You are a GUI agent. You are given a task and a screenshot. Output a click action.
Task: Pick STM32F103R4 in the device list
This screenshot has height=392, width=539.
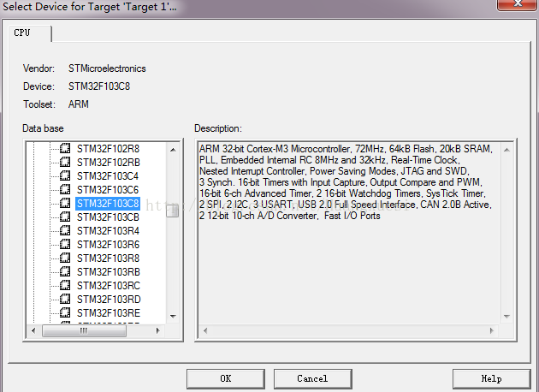tap(108, 231)
